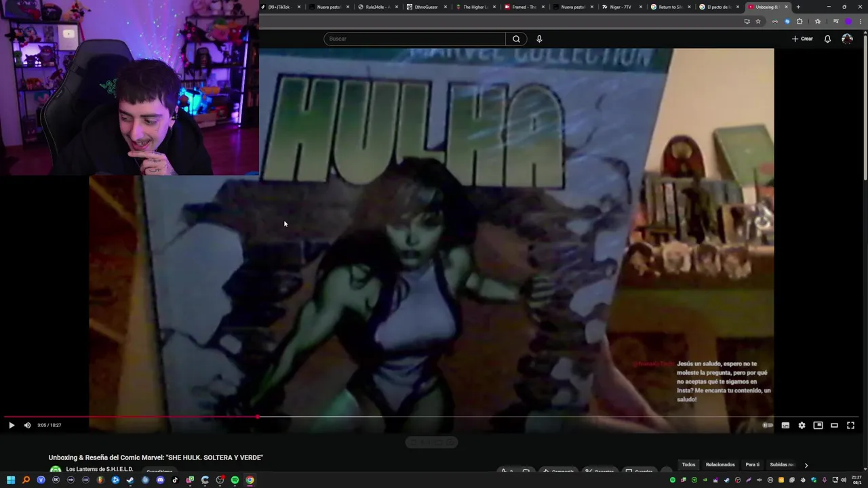This screenshot has height=488, width=868.
Task: Toggle theater mode in the player
Action: tap(834, 425)
